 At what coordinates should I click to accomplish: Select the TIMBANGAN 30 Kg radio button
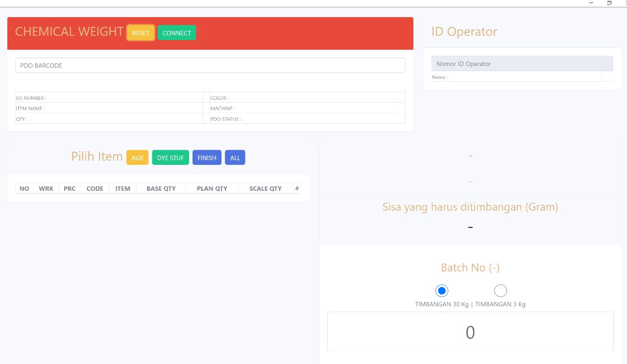pos(442,291)
